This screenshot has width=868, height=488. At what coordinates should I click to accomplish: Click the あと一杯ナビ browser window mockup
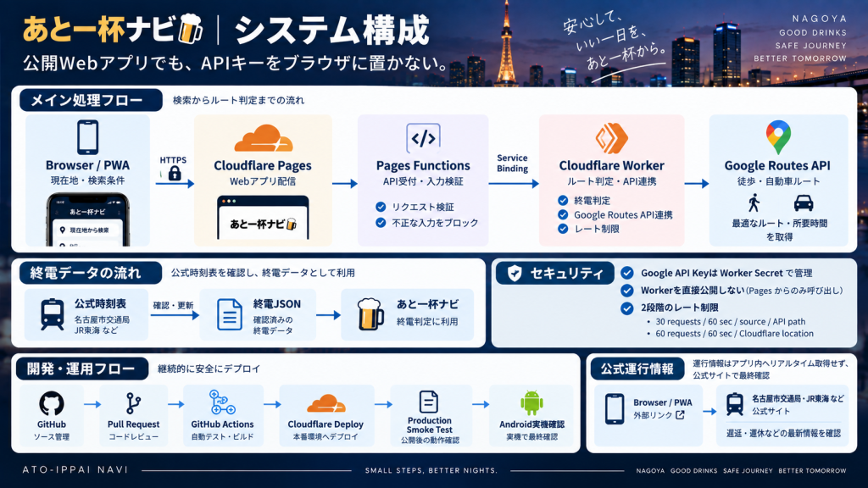[x=263, y=218]
